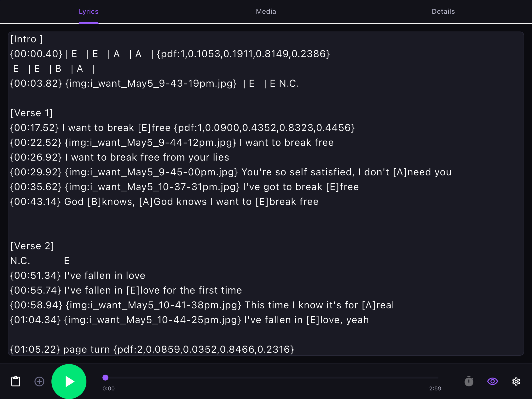The width and height of the screenshot is (532, 399).
Task: Click the {01:04.34} lyric line
Action: tap(189, 320)
